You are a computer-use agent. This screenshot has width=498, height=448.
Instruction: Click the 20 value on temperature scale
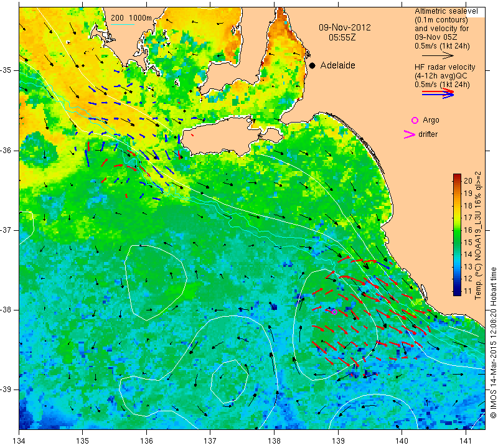468,181
